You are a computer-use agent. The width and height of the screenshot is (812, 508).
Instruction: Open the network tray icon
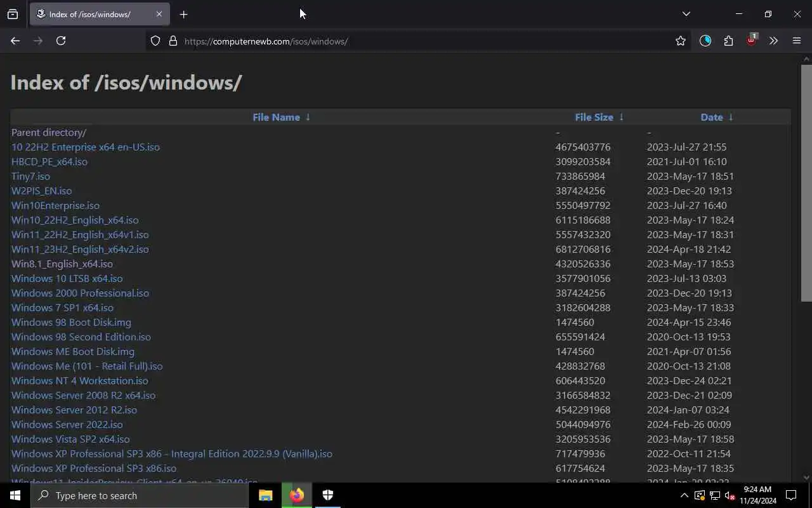715,495
